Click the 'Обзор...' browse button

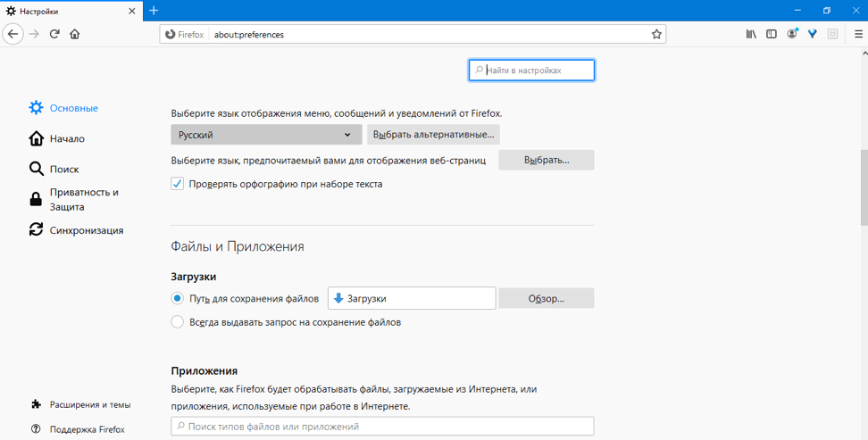[x=546, y=298]
